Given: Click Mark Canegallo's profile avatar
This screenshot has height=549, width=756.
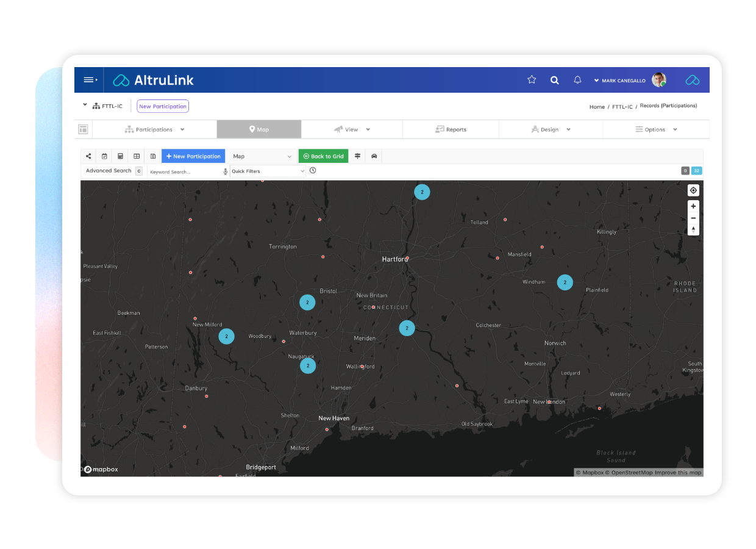Looking at the screenshot, I should [x=658, y=80].
